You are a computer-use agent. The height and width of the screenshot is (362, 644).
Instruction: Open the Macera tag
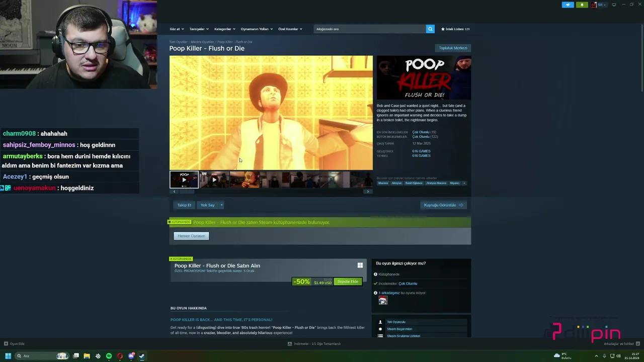click(x=383, y=183)
